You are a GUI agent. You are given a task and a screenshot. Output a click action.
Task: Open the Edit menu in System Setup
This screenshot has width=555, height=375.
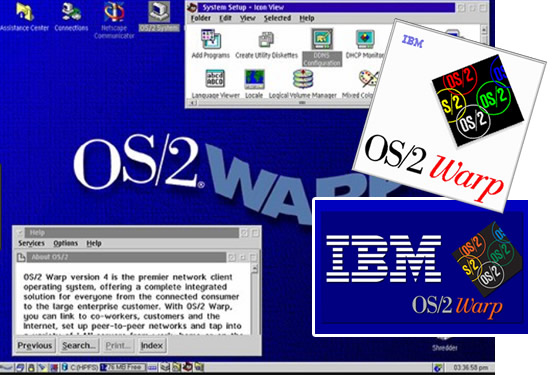point(225,18)
